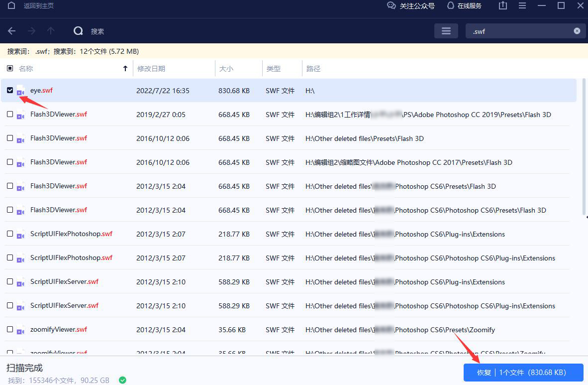
Task: Switch the list view mode button
Action: click(446, 31)
